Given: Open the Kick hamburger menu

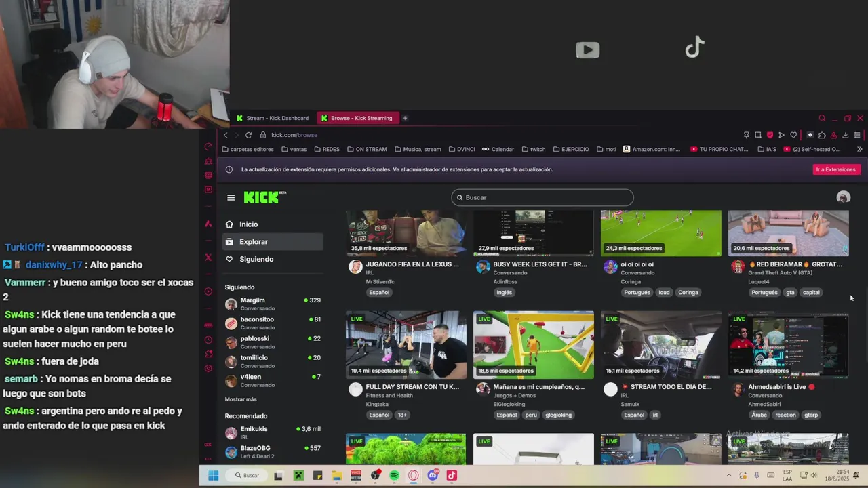Looking at the screenshot, I should [x=231, y=197].
